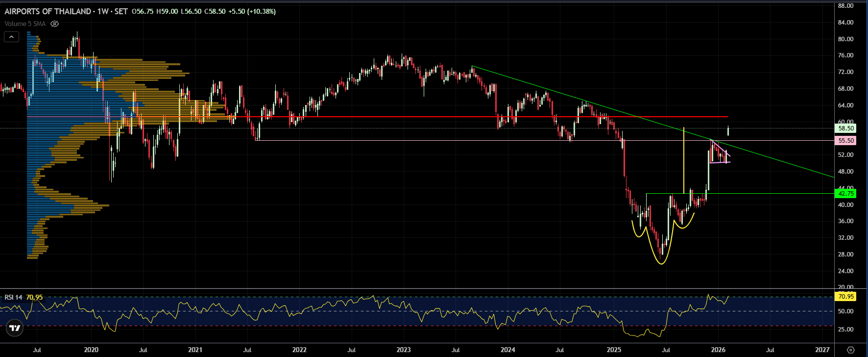
Task: Click the 50.00 level on the RSI axis
Action: pos(846,311)
